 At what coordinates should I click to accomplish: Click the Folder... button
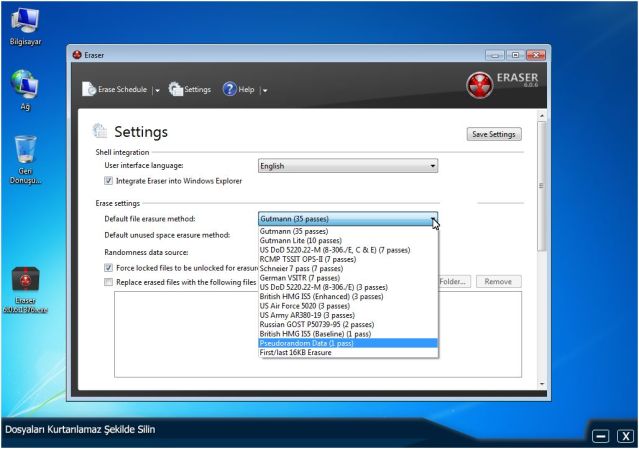[454, 282]
